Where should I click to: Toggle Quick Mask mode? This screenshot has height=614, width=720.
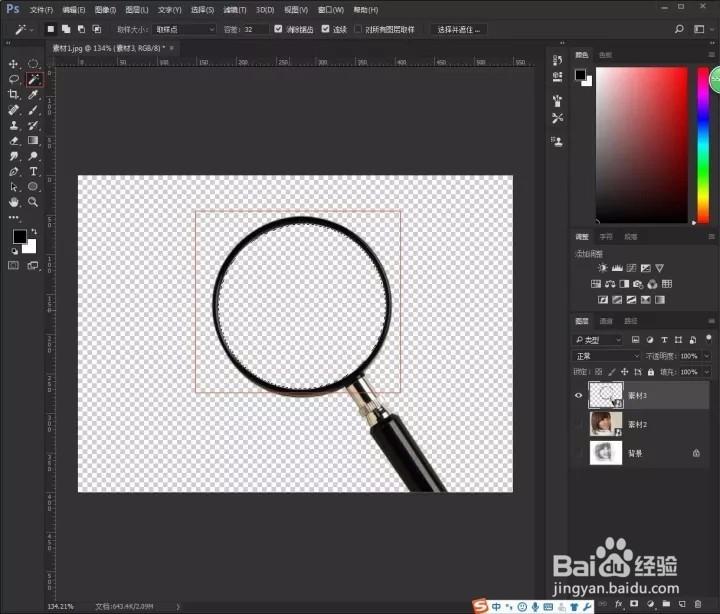14,265
